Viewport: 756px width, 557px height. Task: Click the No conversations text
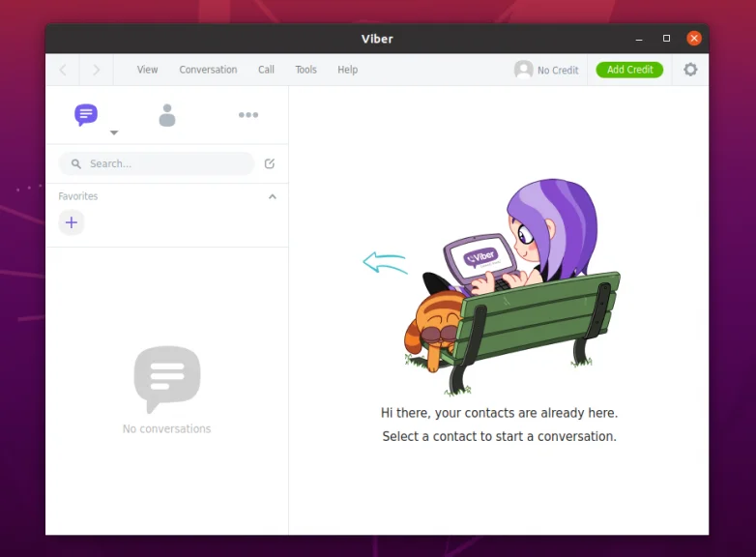(167, 428)
